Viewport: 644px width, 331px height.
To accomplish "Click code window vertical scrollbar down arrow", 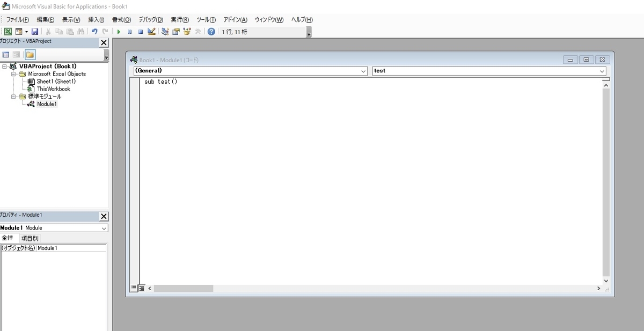I will point(606,281).
